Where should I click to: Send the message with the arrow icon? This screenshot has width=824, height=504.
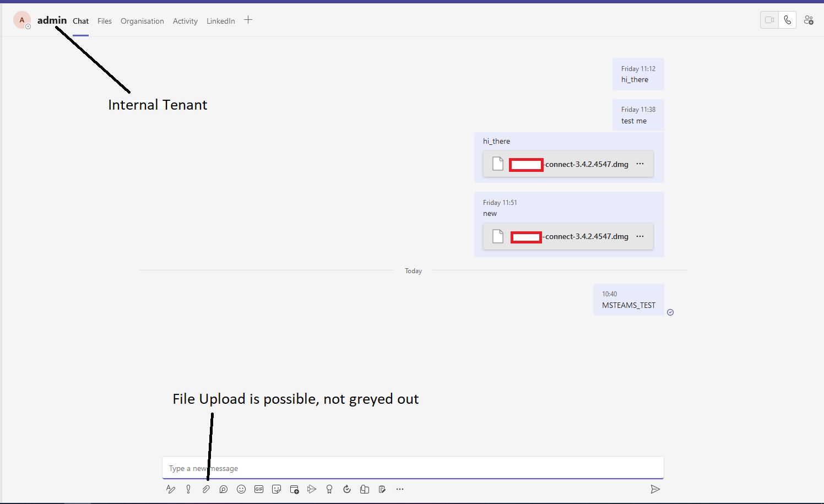(x=655, y=489)
